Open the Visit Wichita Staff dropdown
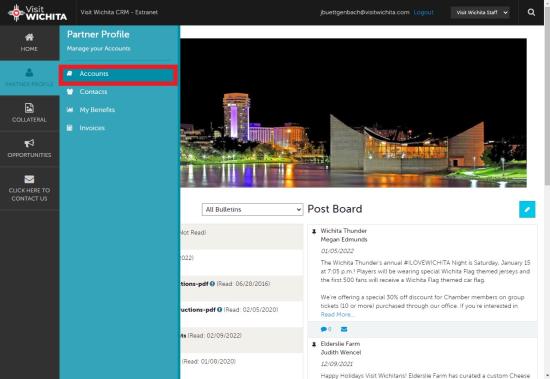Screen dimensions: 550x379 (480, 12)
